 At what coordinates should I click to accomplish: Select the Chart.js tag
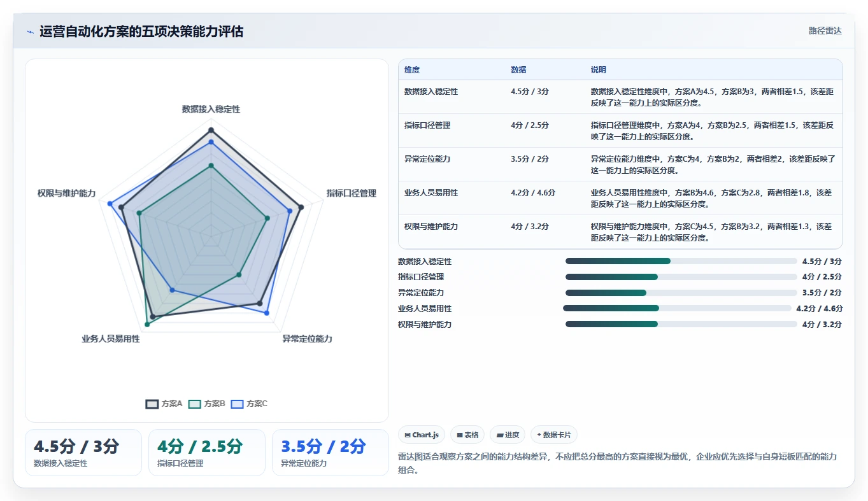[422, 435]
